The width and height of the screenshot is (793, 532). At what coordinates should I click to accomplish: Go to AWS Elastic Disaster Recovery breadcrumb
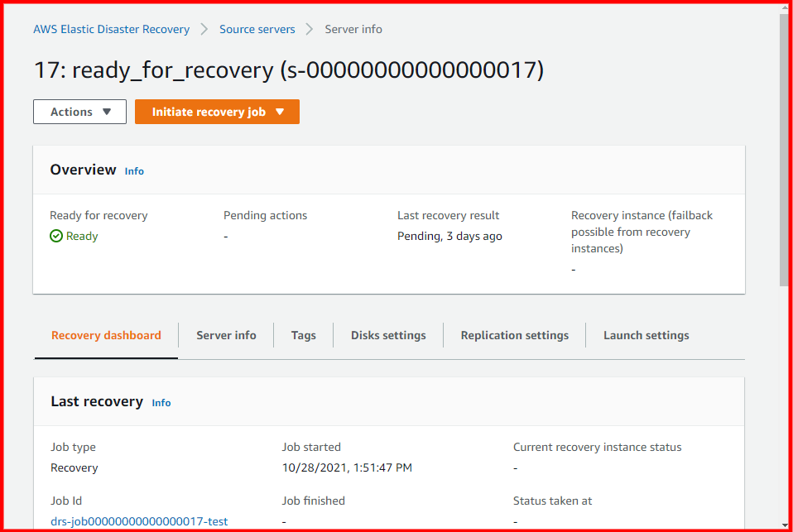111,29
